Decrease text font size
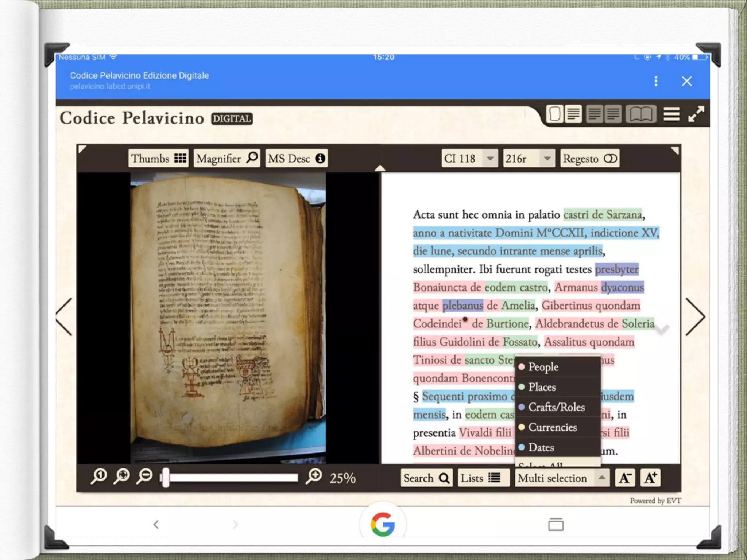Viewport: 747px width, 560px height. tap(625, 478)
